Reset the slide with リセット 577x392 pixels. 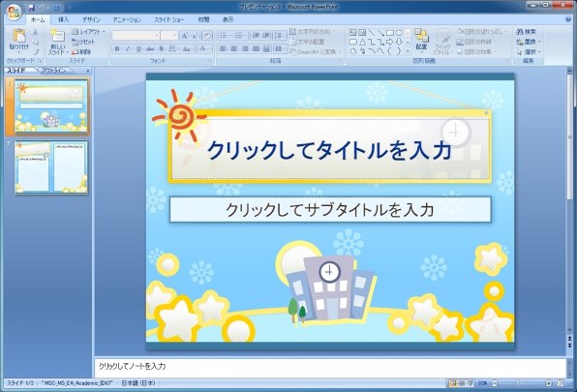point(83,42)
